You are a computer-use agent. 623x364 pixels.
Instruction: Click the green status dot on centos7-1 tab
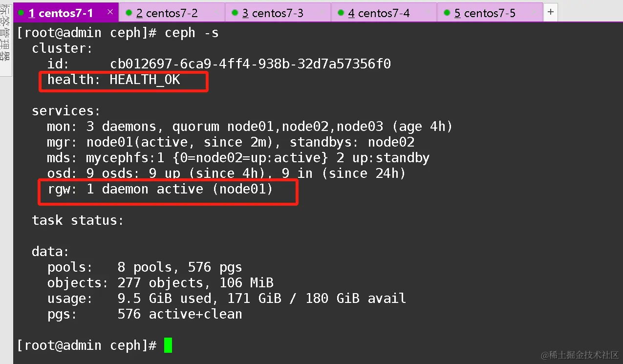tap(21, 13)
